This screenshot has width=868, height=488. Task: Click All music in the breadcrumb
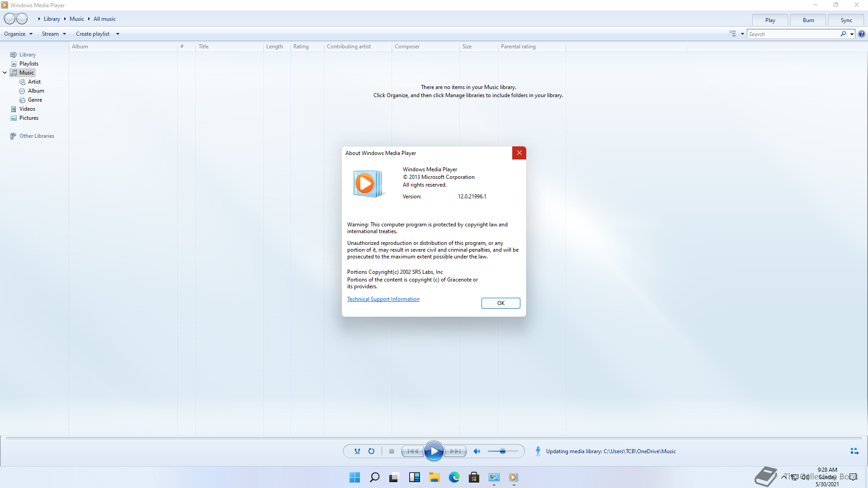(104, 19)
